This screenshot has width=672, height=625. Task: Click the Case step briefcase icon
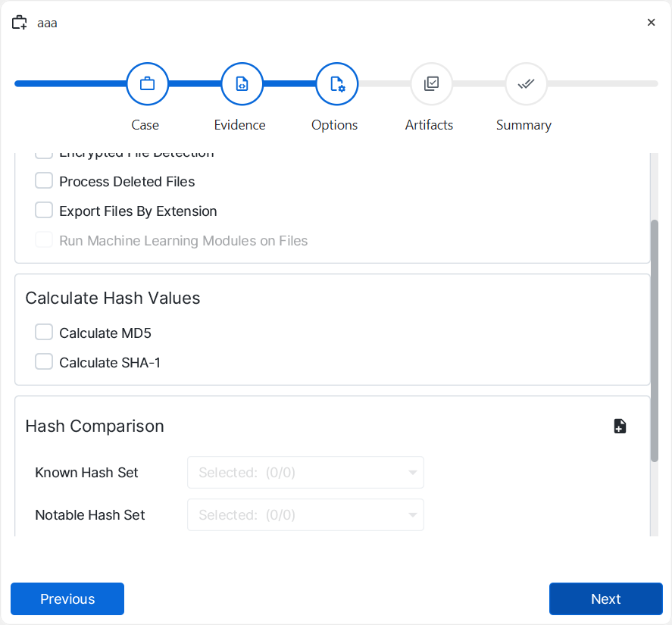click(147, 84)
